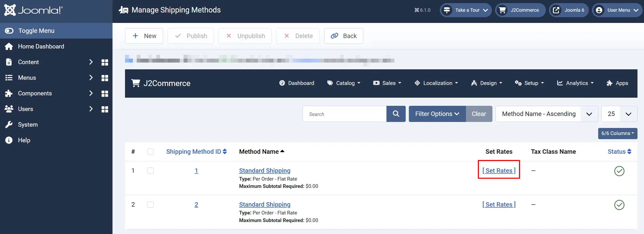This screenshot has width=644, height=234.
Task: Click the Help info icon
Action: pyautogui.click(x=9, y=140)
